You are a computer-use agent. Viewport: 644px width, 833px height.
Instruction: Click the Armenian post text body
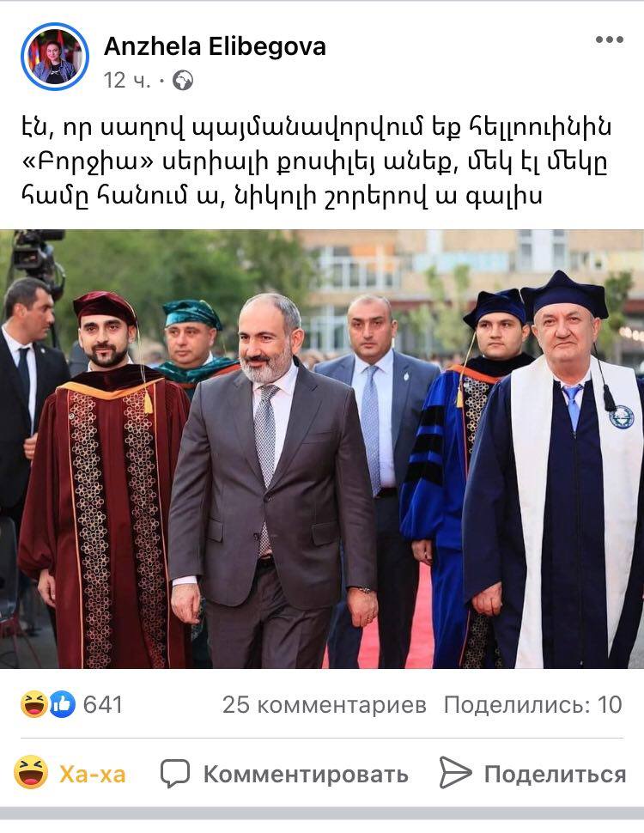(316, 161)
